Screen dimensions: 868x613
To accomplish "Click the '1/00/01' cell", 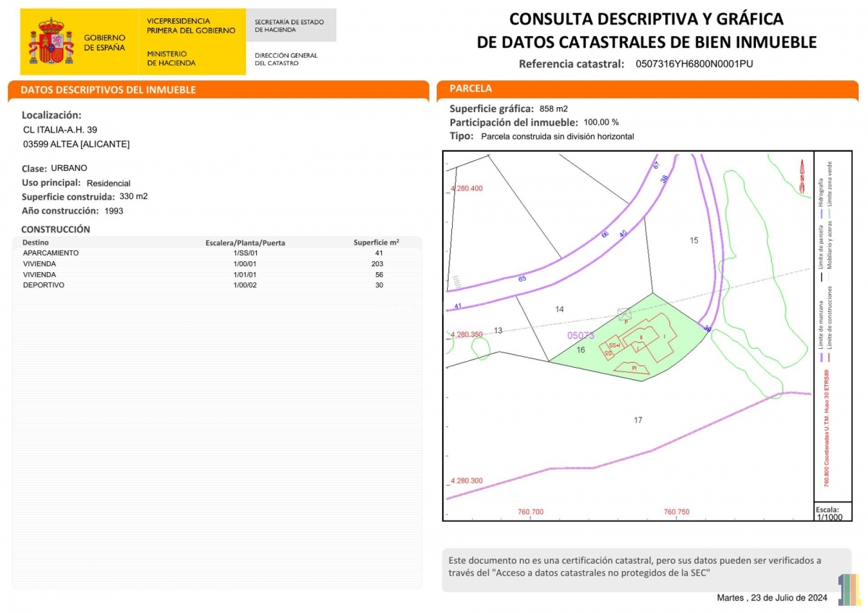I will coord(245,264).
